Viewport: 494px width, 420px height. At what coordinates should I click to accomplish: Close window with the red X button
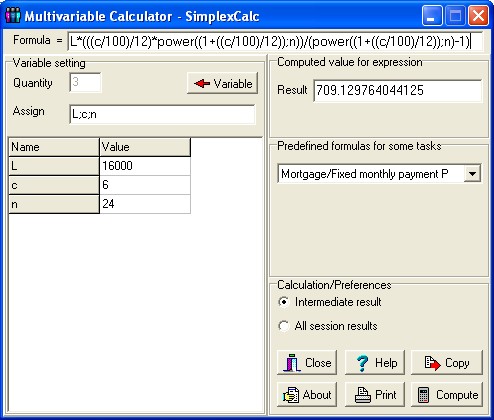point(478,16)
